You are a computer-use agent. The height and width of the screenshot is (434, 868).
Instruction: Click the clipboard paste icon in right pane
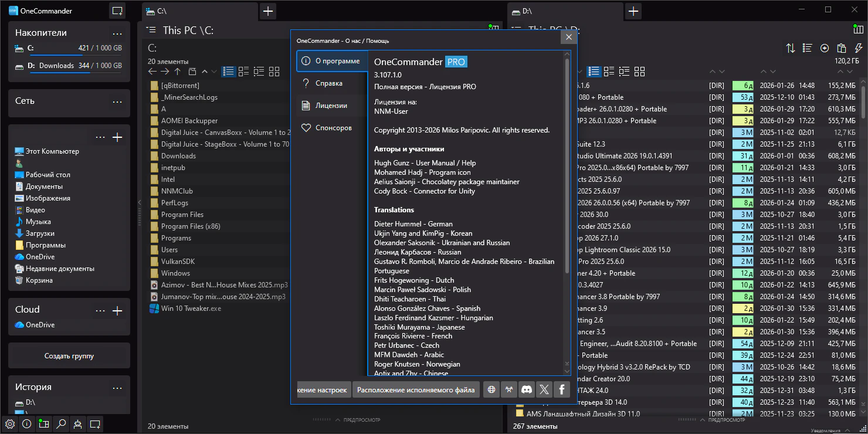click(x=842, y=48)
